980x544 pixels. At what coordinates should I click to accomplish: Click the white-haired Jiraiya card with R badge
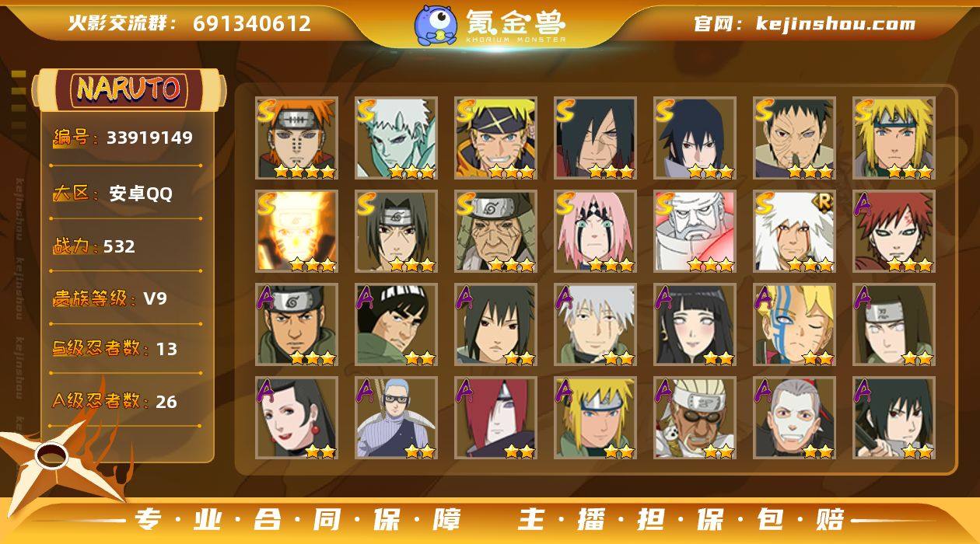click(x=795, y=232)
